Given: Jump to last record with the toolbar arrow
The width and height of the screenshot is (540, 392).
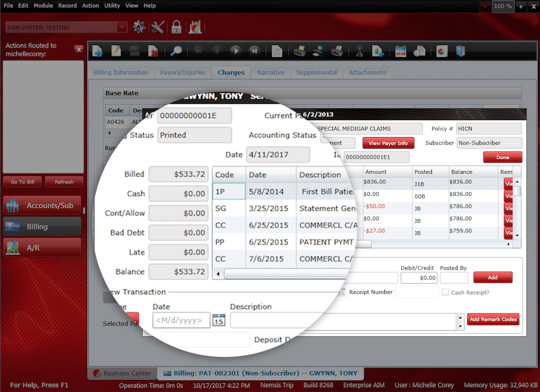Looking at the screenshot, I should point(254,51).
